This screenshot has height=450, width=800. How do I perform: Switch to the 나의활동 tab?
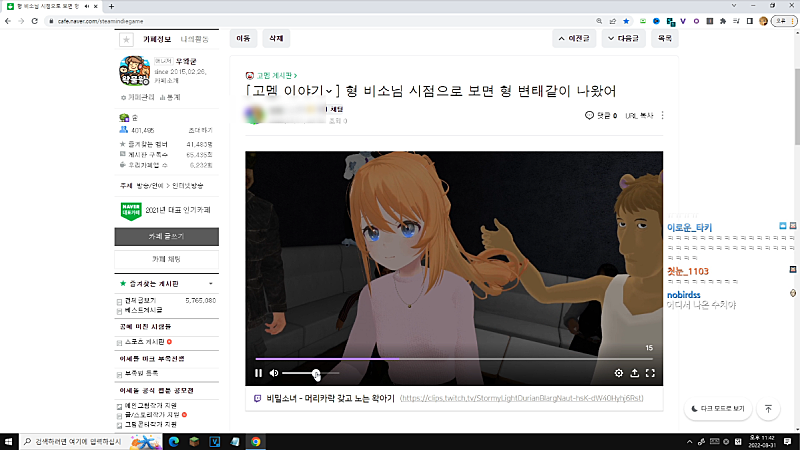tap(194, 39)
